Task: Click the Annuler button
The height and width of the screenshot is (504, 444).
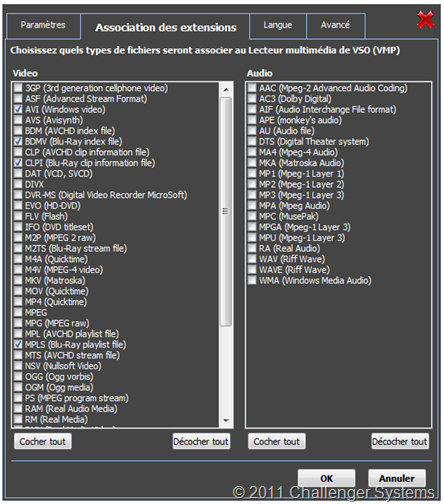Action: coord(397,478)
